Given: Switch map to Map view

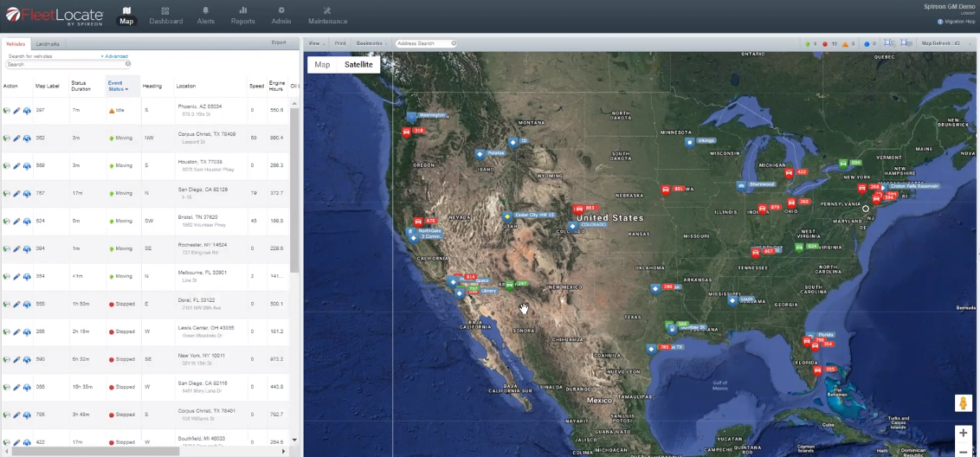Looking at the screenshot, I should [x=322, y=65].
